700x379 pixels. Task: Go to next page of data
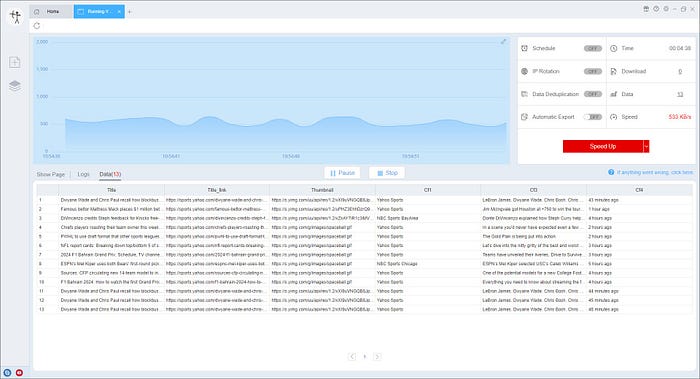pos(377,356)
